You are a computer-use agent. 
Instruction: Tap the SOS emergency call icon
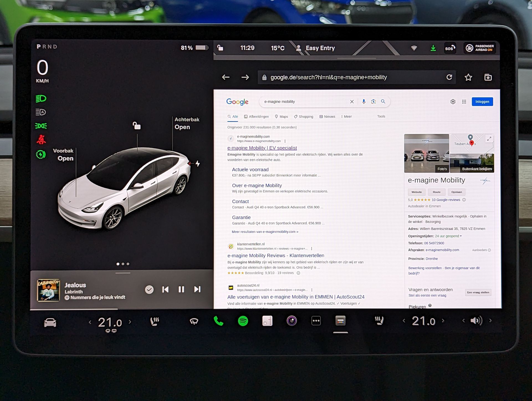(450, 48)
